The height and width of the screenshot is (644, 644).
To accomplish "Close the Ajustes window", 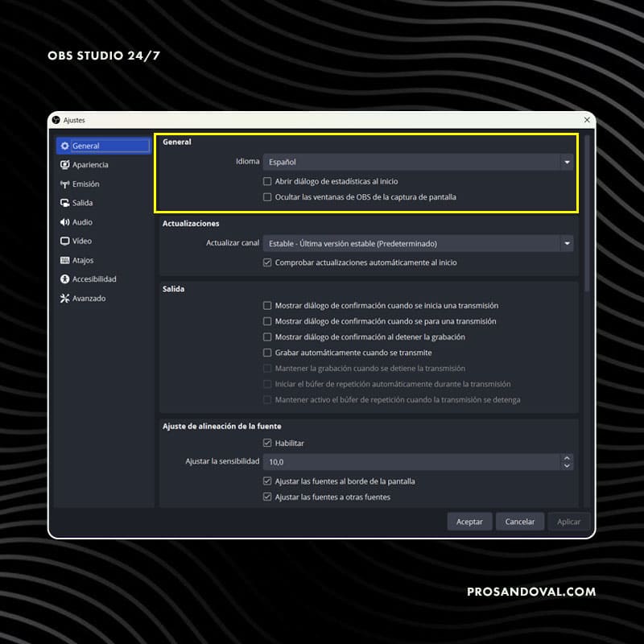I will pos(587,120).
